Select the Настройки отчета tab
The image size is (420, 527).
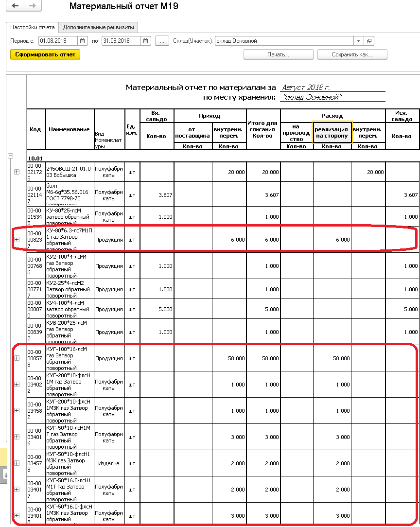point(33,27)
